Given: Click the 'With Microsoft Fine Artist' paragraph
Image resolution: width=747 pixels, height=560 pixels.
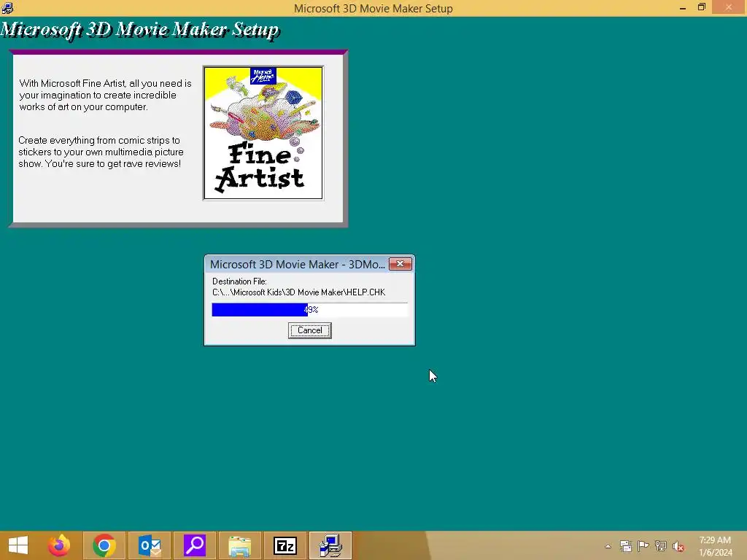Looking at the screenshot, I should [x=105, y=96].
